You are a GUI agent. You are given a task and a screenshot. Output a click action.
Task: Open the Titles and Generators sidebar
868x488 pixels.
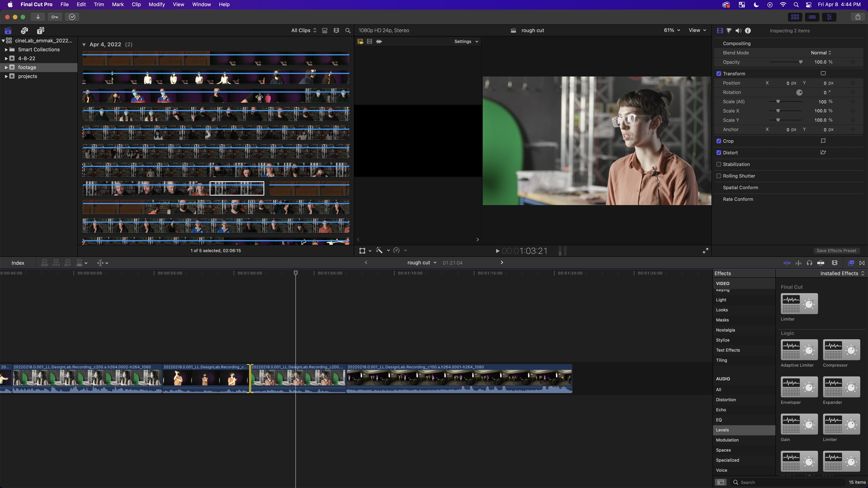(x=40, y=31)
